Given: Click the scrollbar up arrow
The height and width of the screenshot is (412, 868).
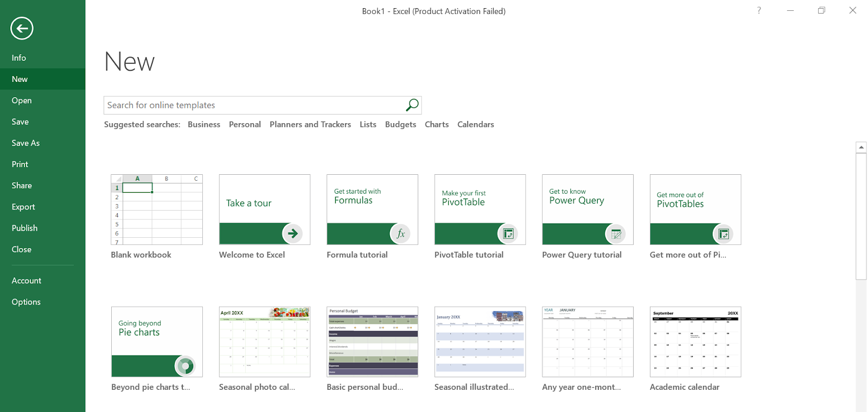Looking at the screenshot, I should click(x=861, y=147).
